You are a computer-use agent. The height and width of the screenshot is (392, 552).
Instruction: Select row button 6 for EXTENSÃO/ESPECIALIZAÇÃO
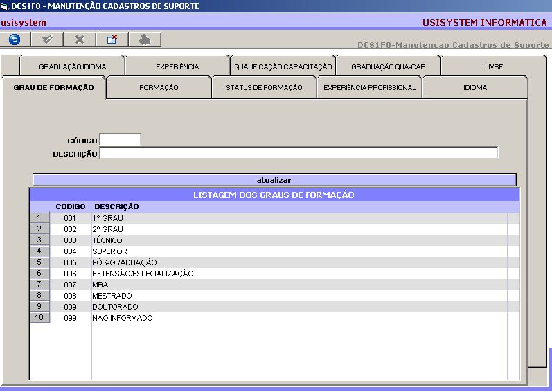pos(39,273)
